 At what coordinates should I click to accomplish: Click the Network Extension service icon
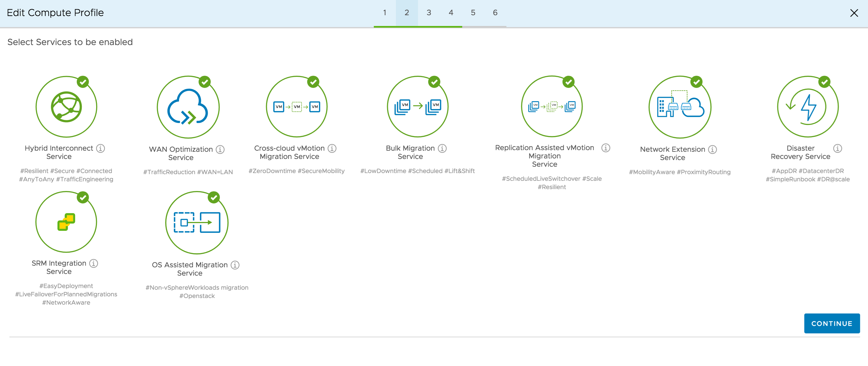tap(680, 107)
